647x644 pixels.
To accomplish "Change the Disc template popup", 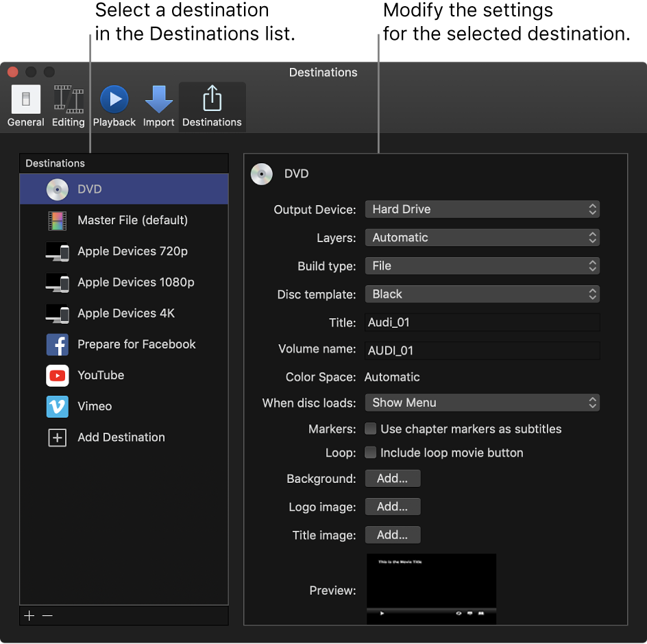I will [482, 294].
